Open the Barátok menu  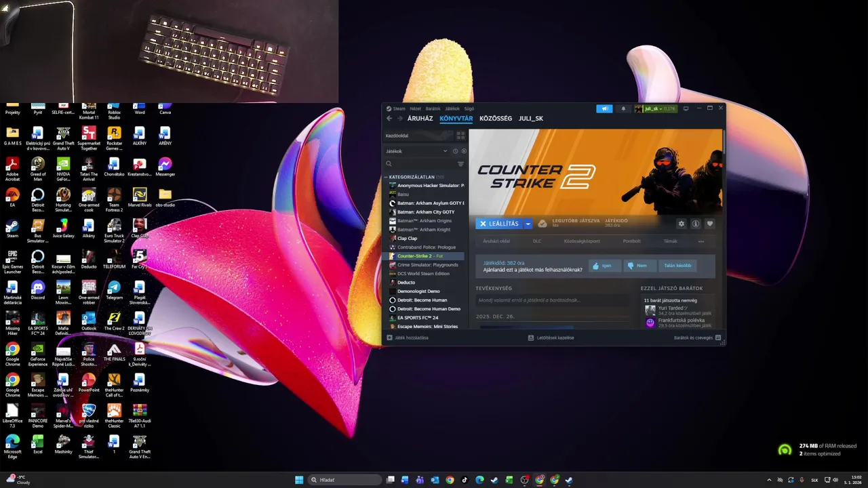[x=433, y=108]
